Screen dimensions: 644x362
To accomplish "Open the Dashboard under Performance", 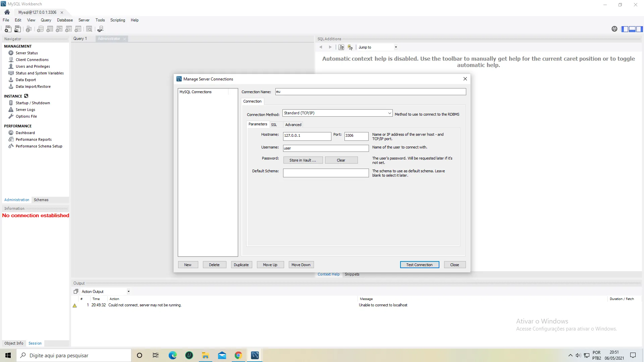I will pyautogui.click(x=25, y=133).
